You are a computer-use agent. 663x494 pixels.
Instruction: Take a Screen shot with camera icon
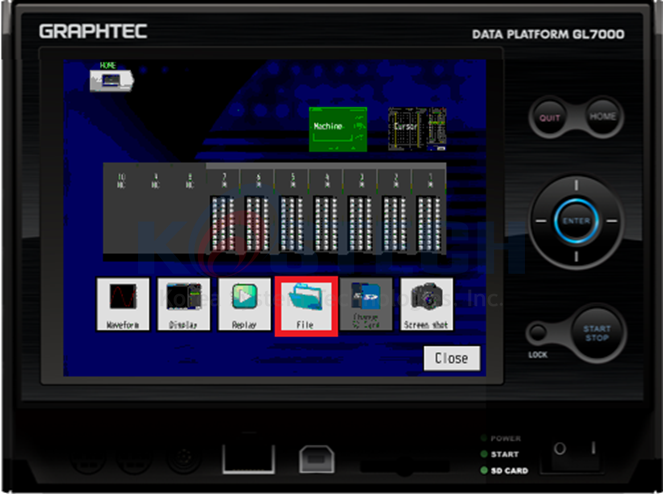[x=426, y=304]
